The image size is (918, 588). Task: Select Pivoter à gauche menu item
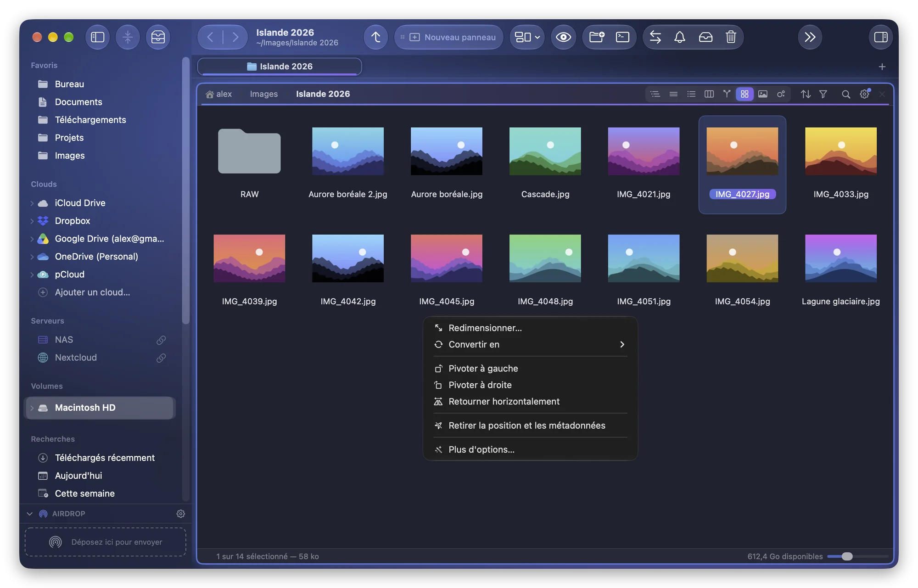pyautogui.click(x=530, y=369)
